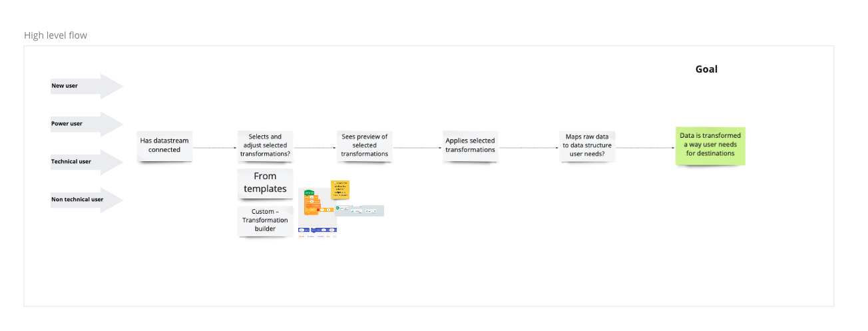Screen dimensions: 868x331
Task: Click the orange code blocks stack
Action: tap(310, 208)
